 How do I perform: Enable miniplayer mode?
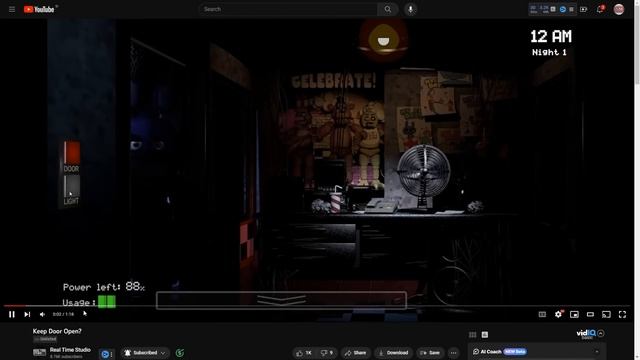(574, 314)
